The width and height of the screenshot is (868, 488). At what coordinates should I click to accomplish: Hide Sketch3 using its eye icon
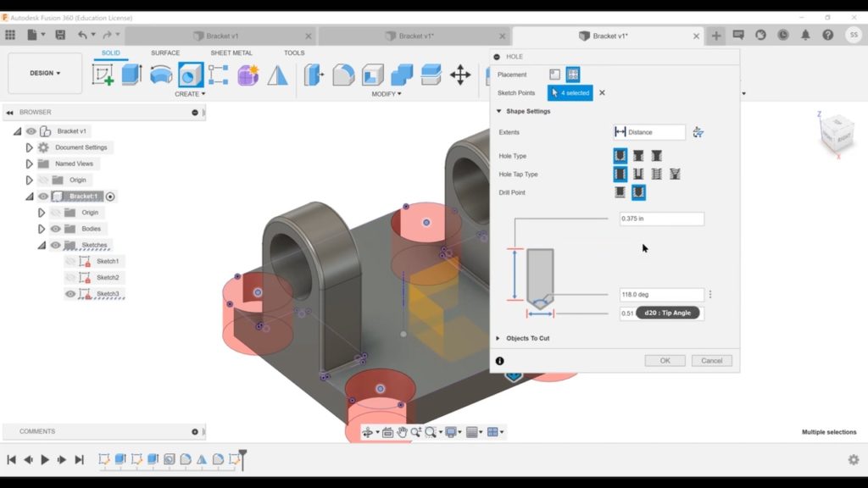point(70,294)
